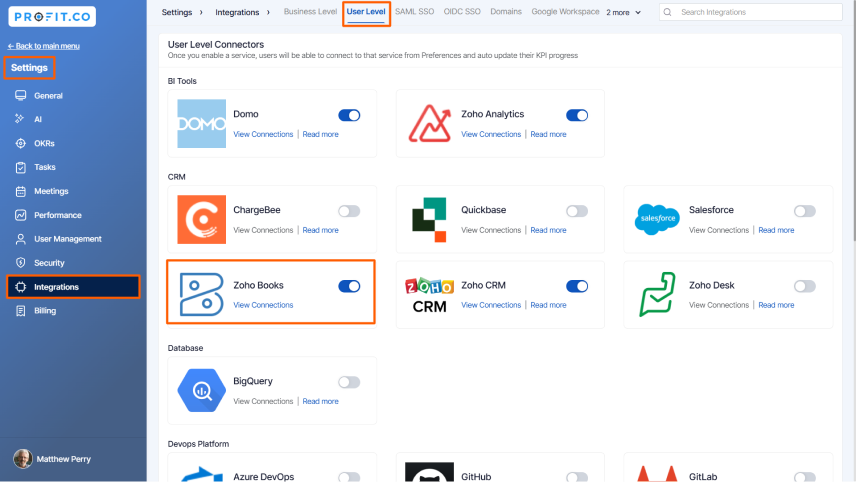The image size is (856, 482).
Task: Click the OKRs target icon
Action: (x=21, y=143)
